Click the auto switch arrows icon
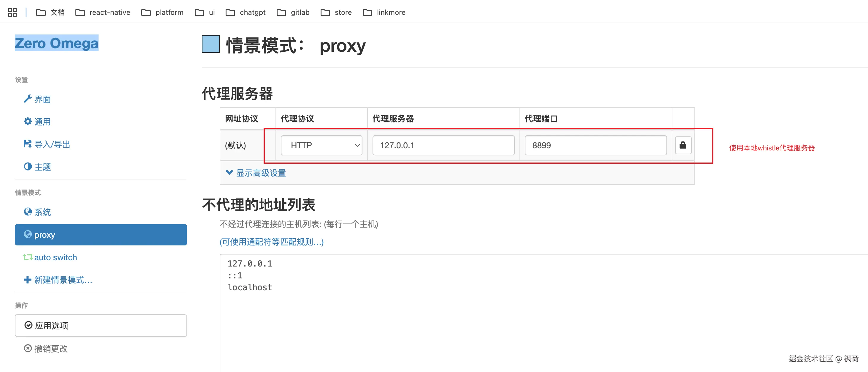The image size is (868, 372). pyautogui.click(x=28, y=257)
